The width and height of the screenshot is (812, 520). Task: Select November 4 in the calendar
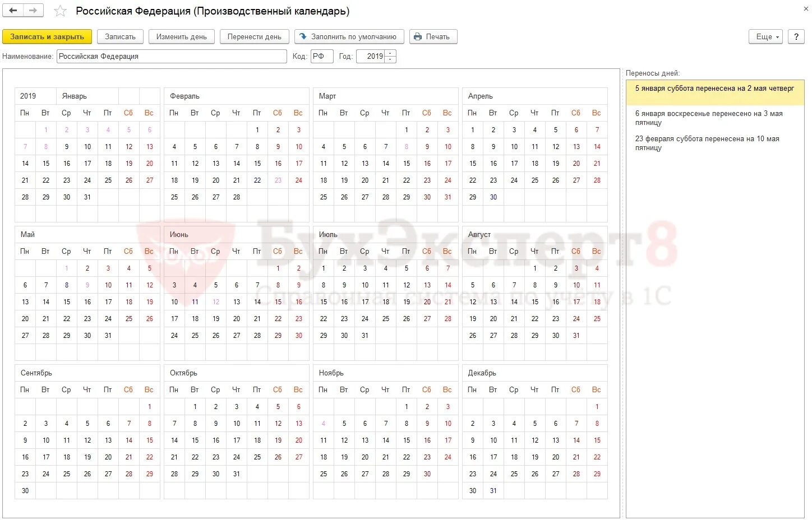(x=324, y=424)
